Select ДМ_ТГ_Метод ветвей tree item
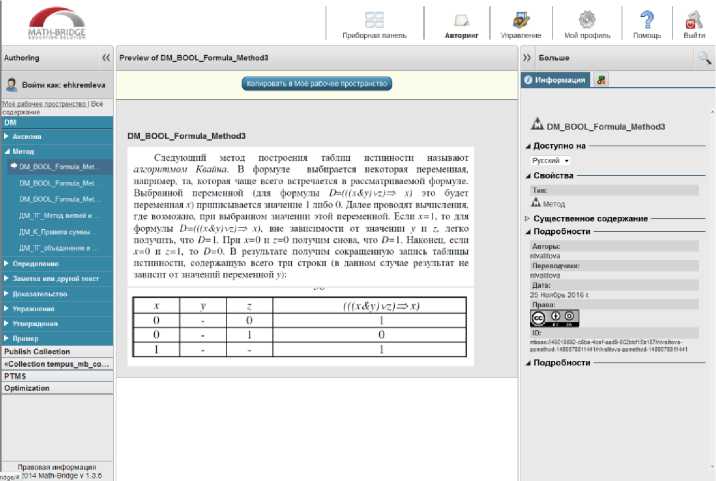 (57, 216)
